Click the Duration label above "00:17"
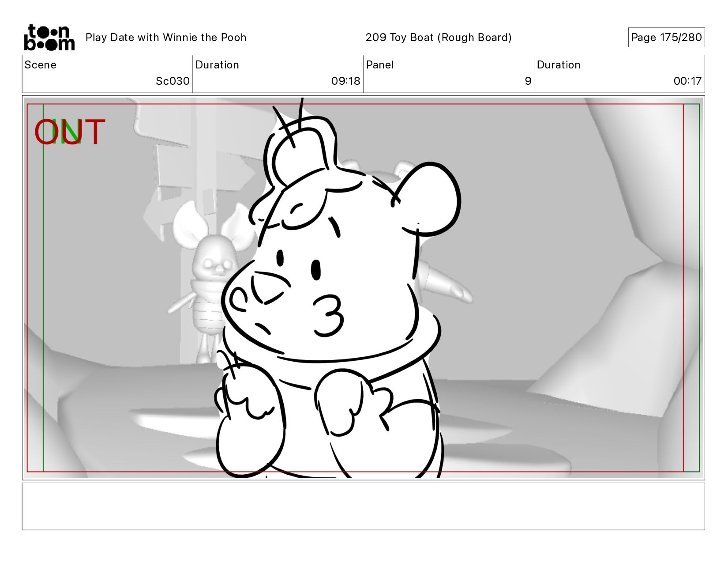Image resolution: width=728 pixels, height=563 pixels. tap(559, 65)
